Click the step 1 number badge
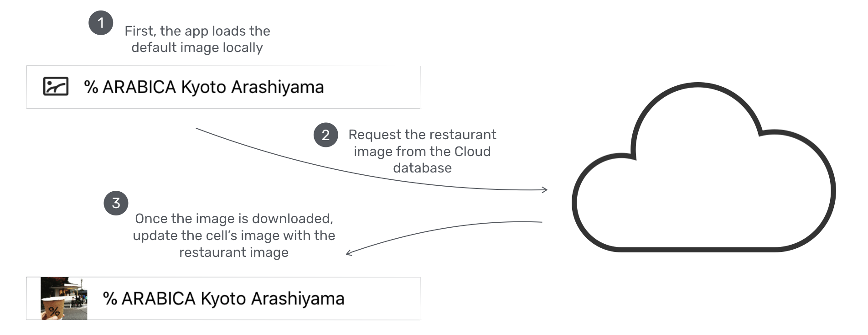The height and width of the screenshot is (335, 868). point(101,23)
